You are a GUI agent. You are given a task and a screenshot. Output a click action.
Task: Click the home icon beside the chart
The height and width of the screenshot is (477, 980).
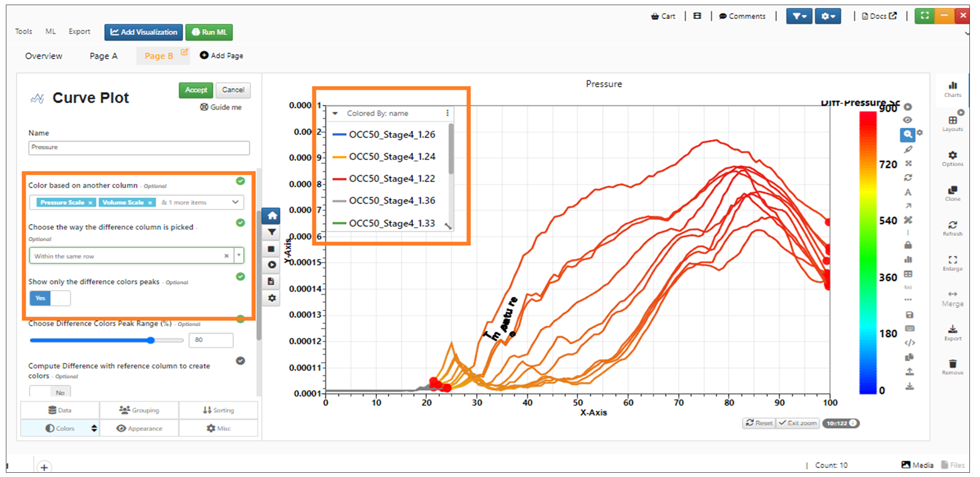(x=272, y=216)
